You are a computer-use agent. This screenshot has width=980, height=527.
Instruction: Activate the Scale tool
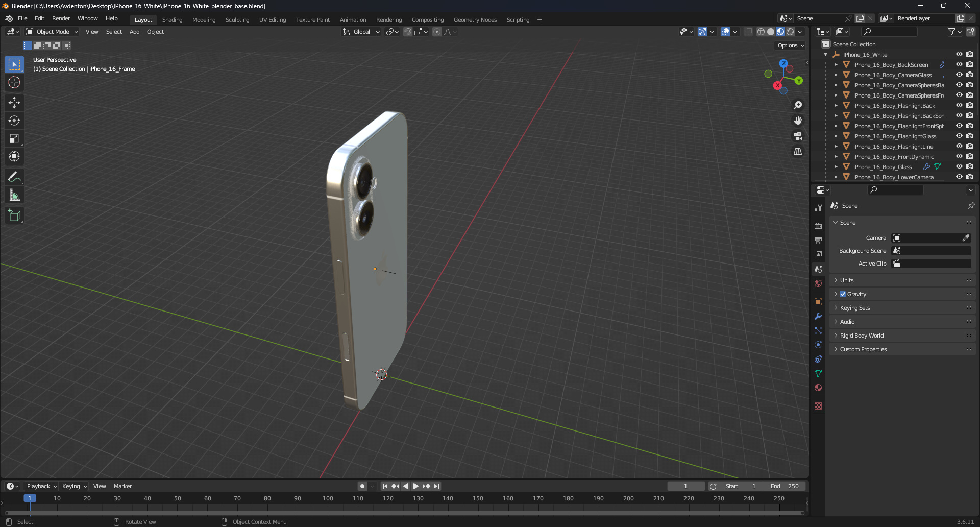coord(14,138)
